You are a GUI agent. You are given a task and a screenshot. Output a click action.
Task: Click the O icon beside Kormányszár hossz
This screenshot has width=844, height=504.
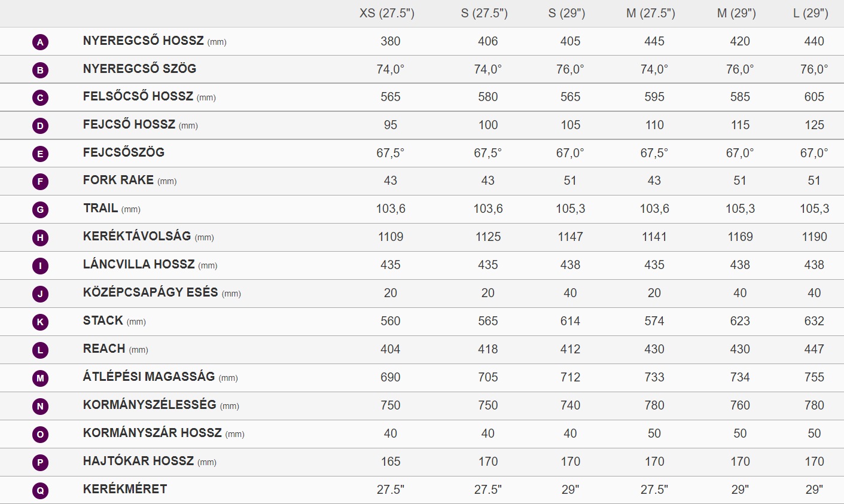point(40,434)
